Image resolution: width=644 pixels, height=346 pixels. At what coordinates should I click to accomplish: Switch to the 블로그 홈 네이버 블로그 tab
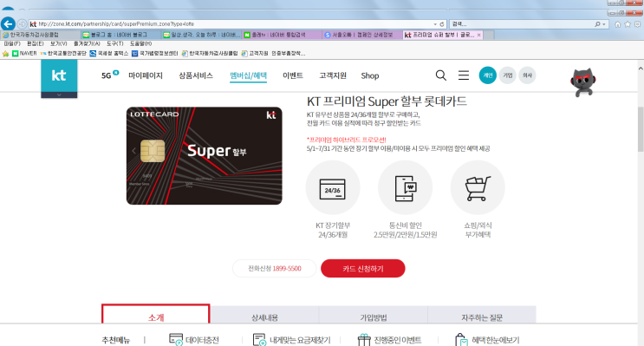tap(120, 35)
